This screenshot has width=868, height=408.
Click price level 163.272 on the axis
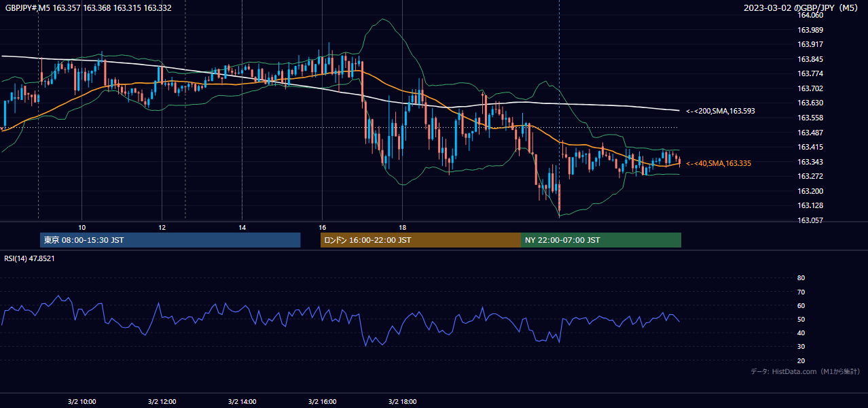[x=810, y=176]
